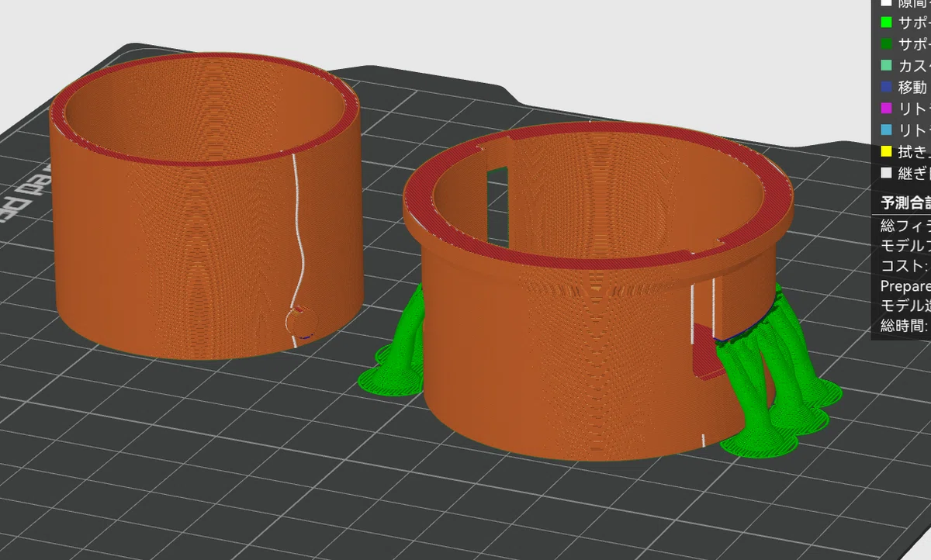931x560 pixels.
Task: Select the 総フィ filament total line
Action: click(905, 226)
